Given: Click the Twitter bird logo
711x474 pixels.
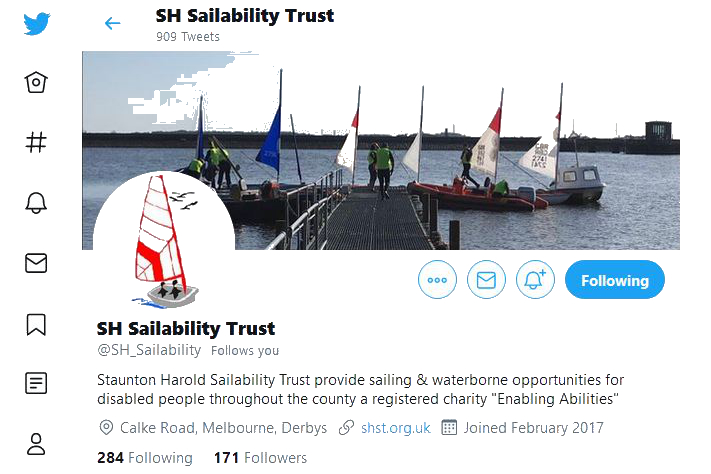Looking at the screenshot, I should (x=37, y=24).
